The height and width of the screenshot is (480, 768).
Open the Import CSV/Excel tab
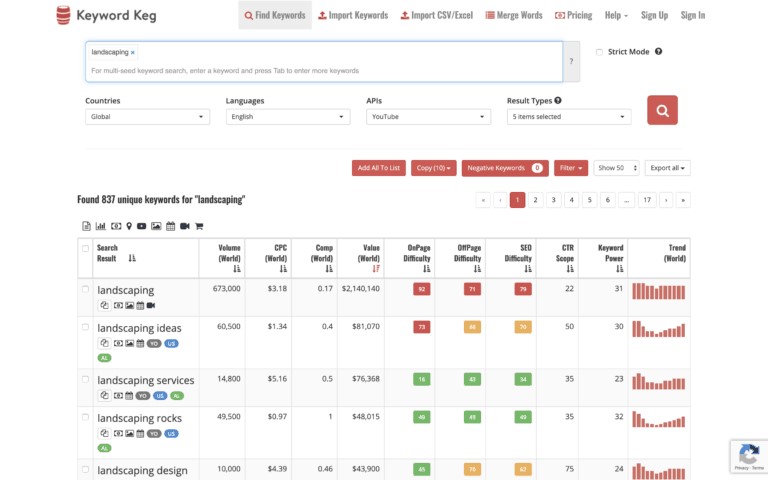pyautogui.click(x=436, y=15)
